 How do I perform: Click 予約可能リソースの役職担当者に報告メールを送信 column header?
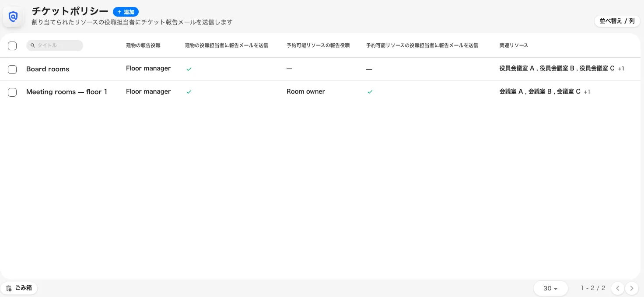pos(422,45)
